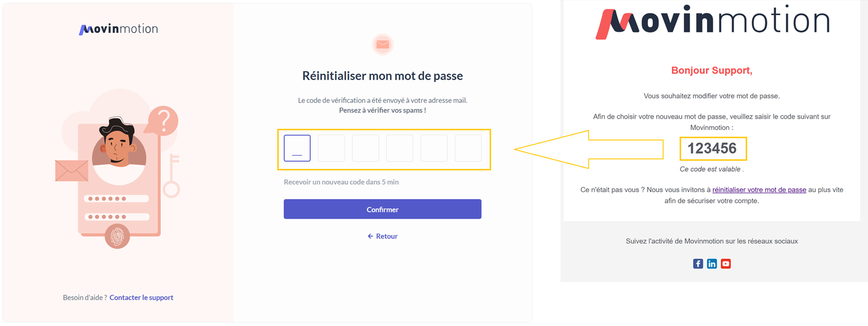868x326 pixels.
Task: Focus the first verification code box
Action: pos(297,149)
